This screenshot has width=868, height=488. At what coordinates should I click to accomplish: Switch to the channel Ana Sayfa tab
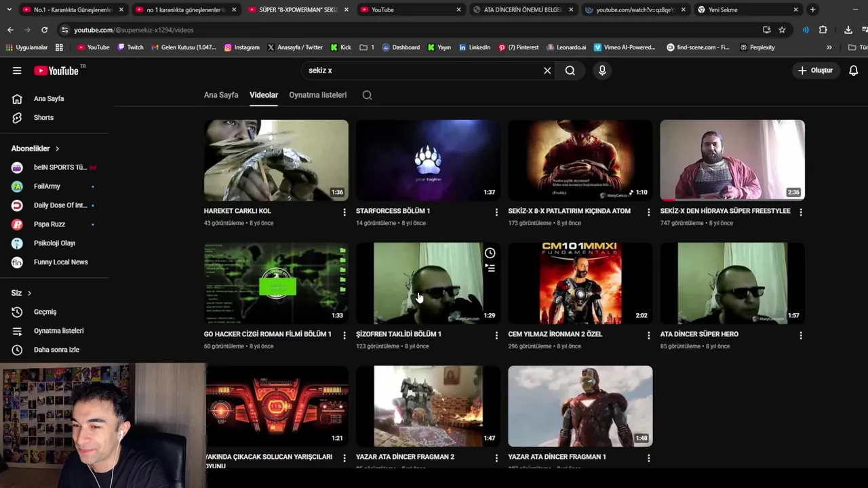(221, 95)
